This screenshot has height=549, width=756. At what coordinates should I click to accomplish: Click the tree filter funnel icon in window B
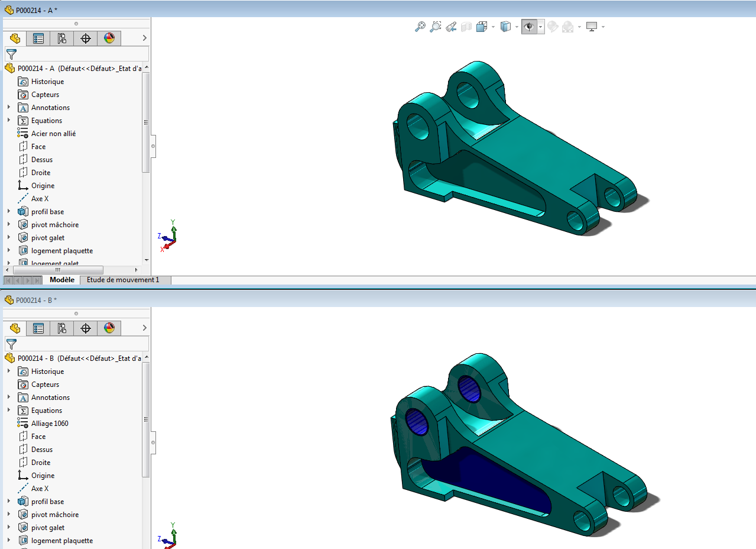click(11, 344)
